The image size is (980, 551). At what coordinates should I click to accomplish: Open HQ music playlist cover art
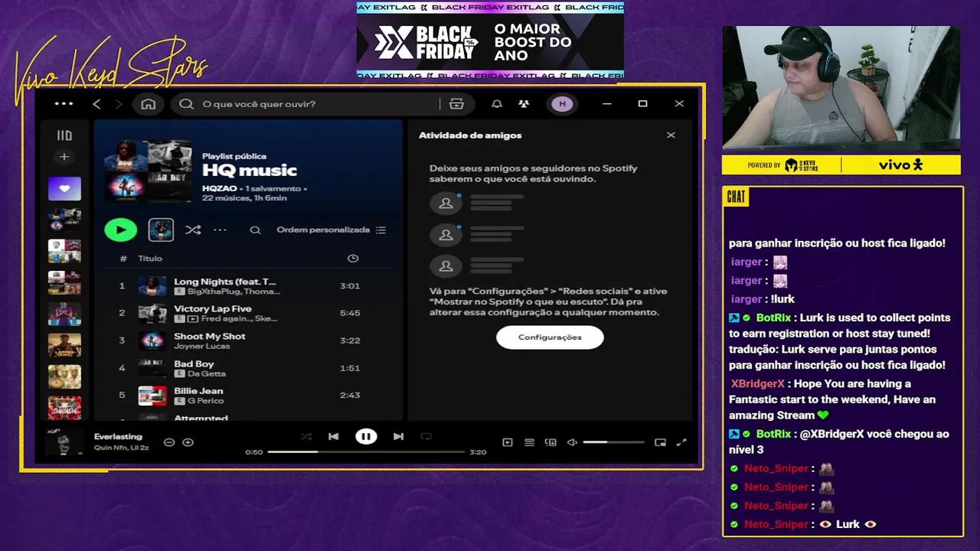coord(149,171)
